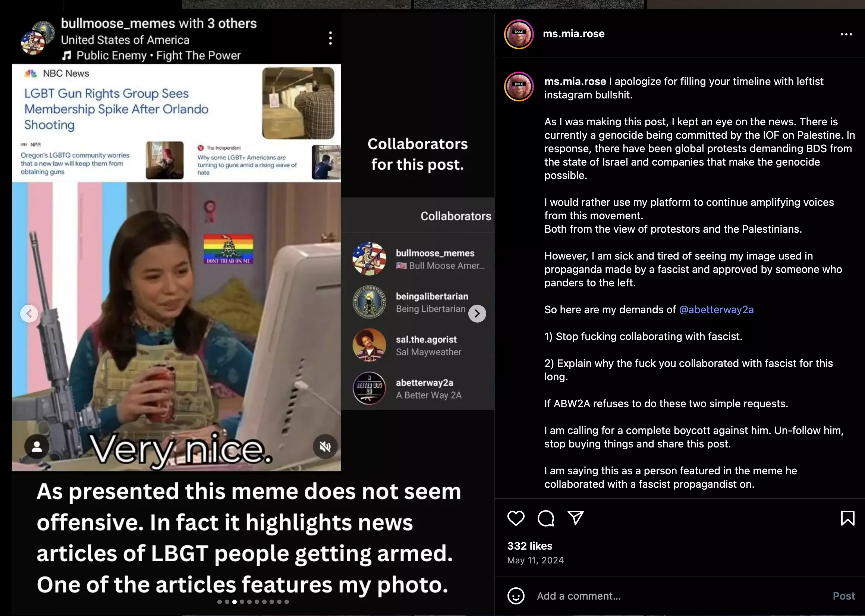
Task: Click the Post comment button
Action: pyautogui.click(x=843, y=596)
